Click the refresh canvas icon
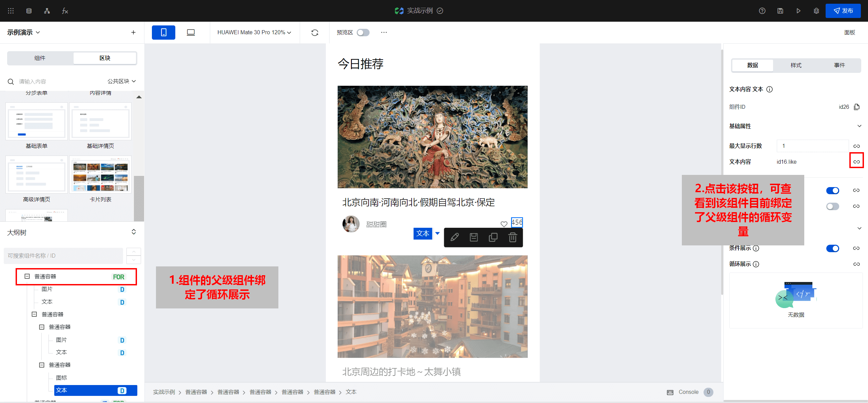The width and height of the screenshot is (868, 403). [315, 33]
